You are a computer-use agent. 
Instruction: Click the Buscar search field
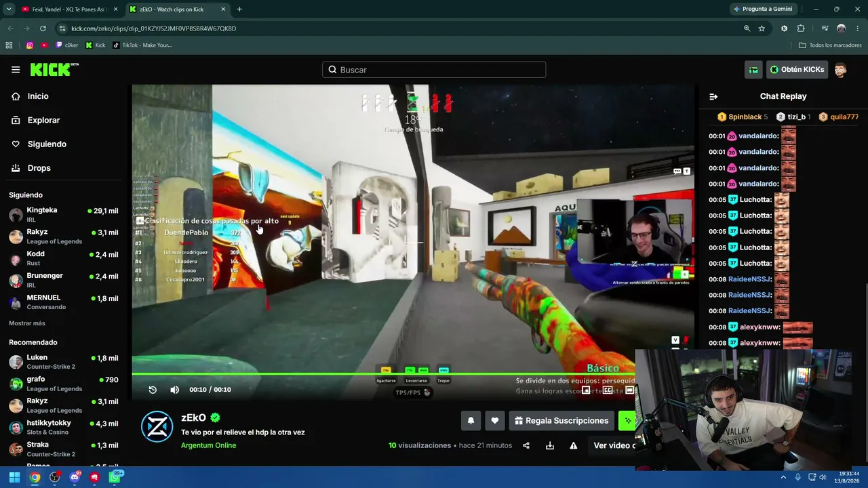pos(434,70)
